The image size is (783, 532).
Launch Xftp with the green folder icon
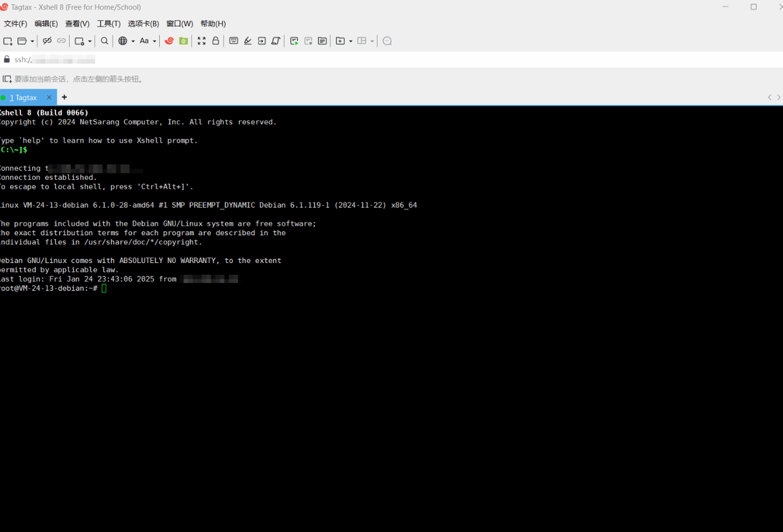[x=183, y=41]
